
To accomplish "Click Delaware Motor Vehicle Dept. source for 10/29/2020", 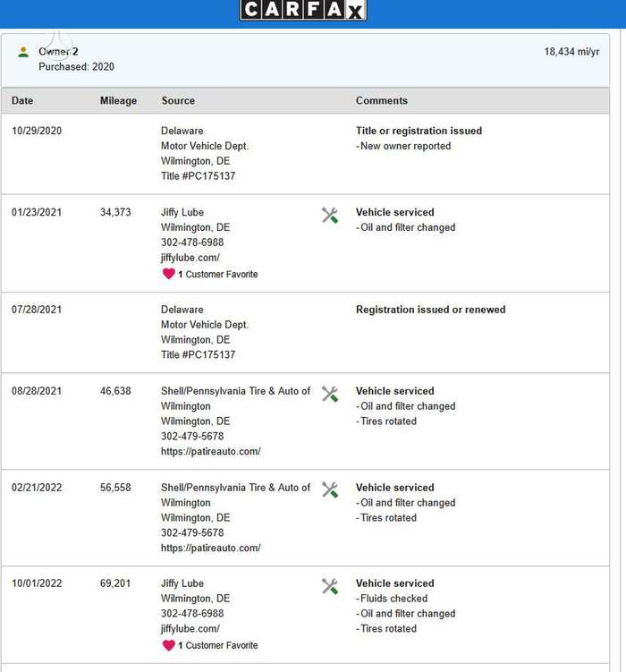I will pos(205,139).
